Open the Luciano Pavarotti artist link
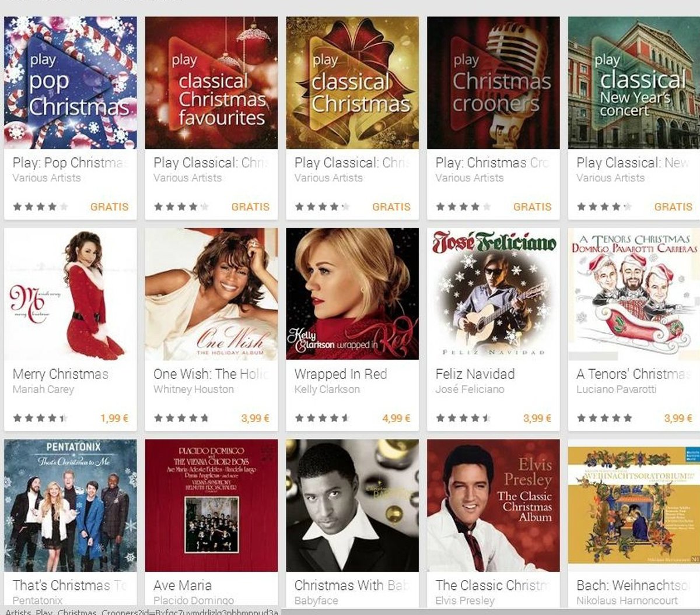 tap(616, 389)
